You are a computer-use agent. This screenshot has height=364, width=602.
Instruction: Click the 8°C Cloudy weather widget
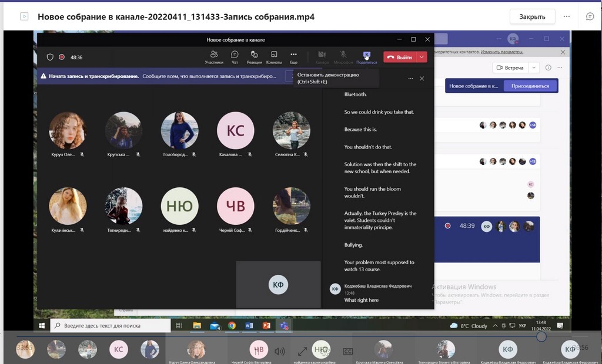[x=469, y=326]
